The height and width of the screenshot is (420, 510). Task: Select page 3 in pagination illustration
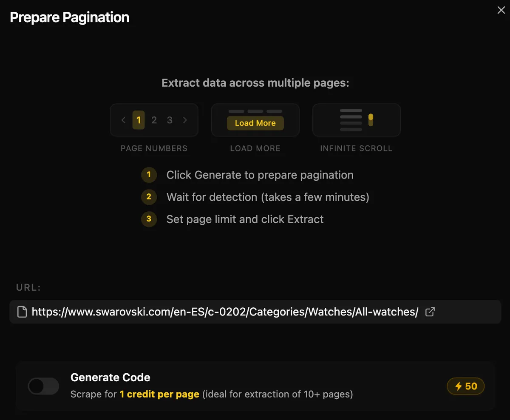(170, 120)
